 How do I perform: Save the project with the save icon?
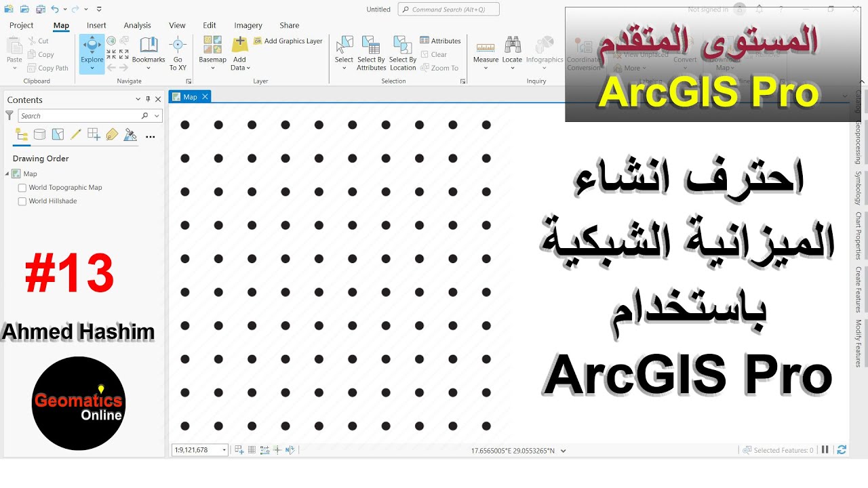tap(41, 9)
